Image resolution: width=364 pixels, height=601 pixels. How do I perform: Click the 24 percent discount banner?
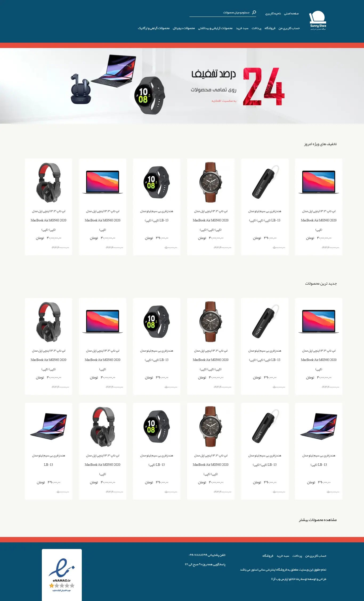182,86
